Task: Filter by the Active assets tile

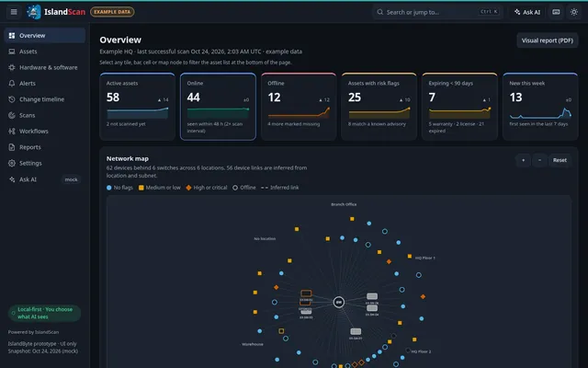Action: pos(137,107)
